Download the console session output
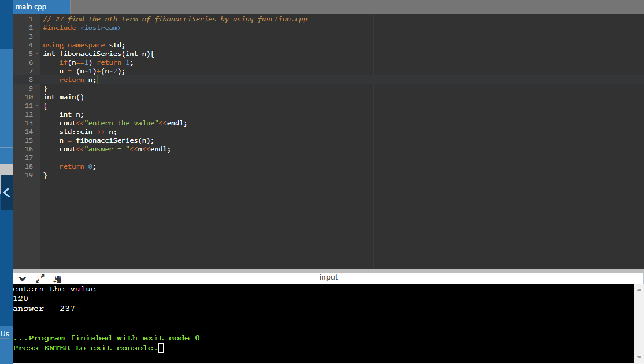This screenshot has width=644, height=364. pos(57,278)
